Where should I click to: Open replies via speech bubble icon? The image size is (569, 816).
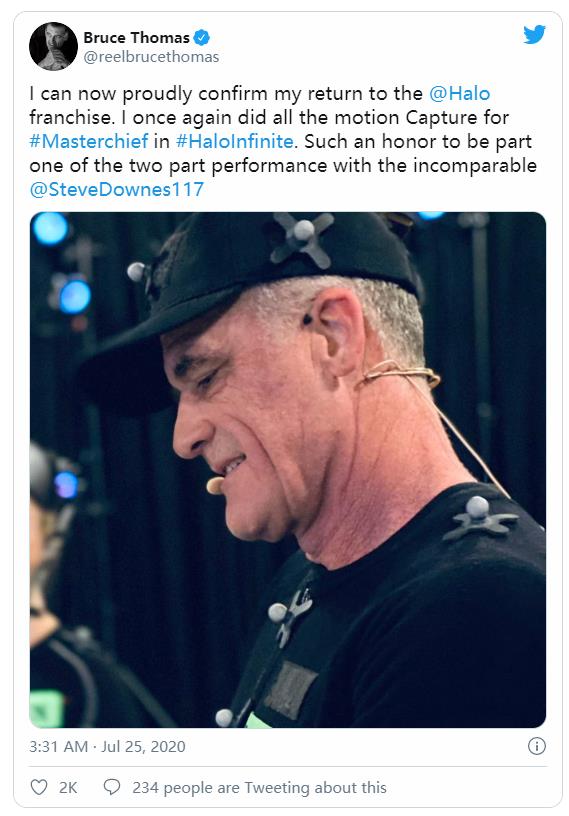(x=112, y=787)
